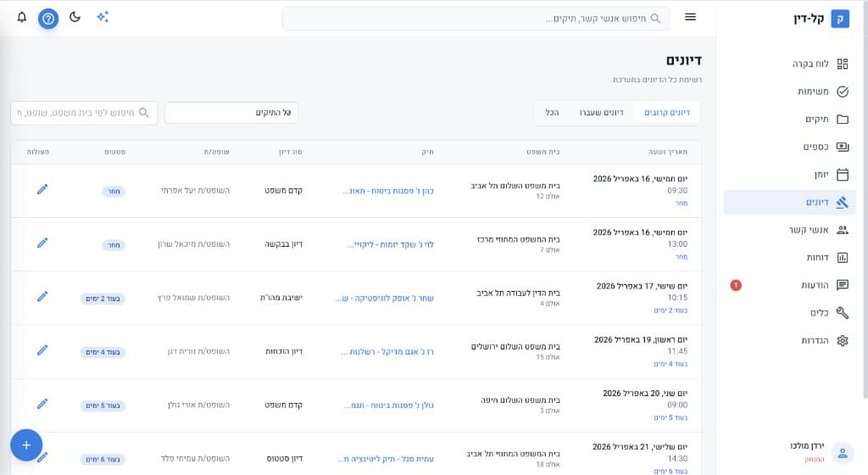Click the top contacts and cases search field
868x475 pixels.
[x=475, y=19]
